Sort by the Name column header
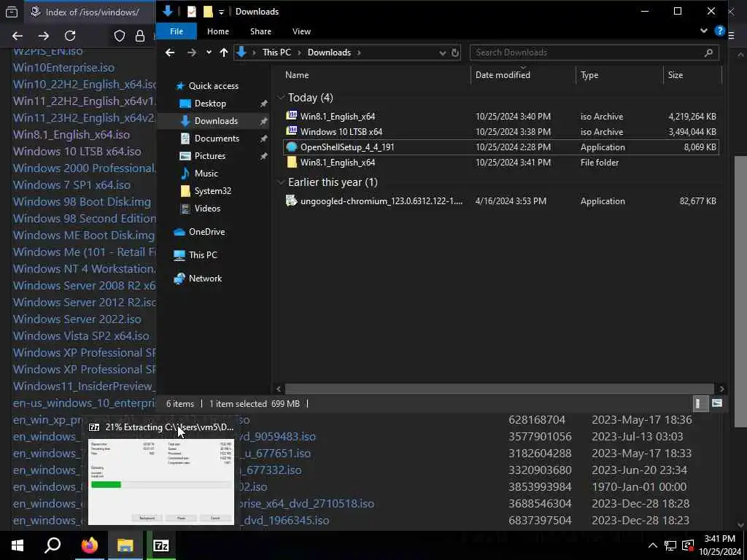The height and width of the screenshot is (560, 747). (297, 75)
